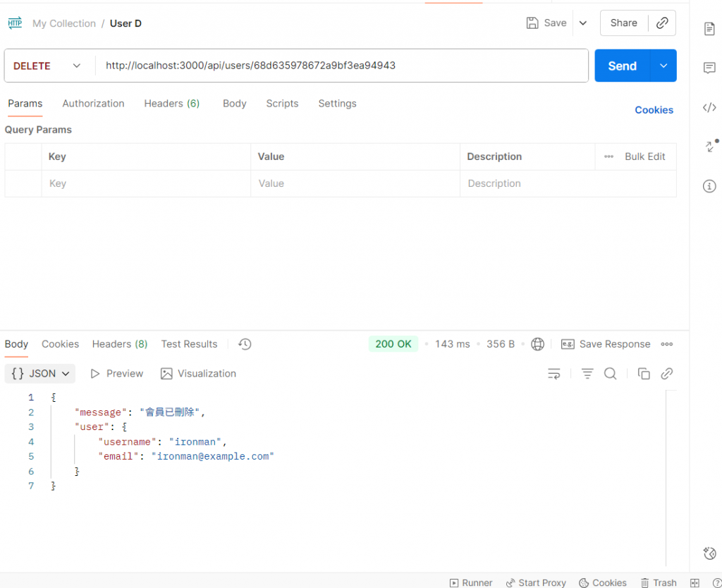Open the query params options ellipsis
This screenshot has width=722, height=588.
tap(608, 157)
